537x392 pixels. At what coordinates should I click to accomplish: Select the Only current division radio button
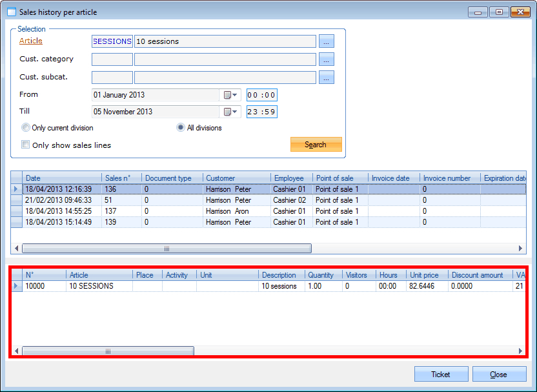click(x=26, y=128)
